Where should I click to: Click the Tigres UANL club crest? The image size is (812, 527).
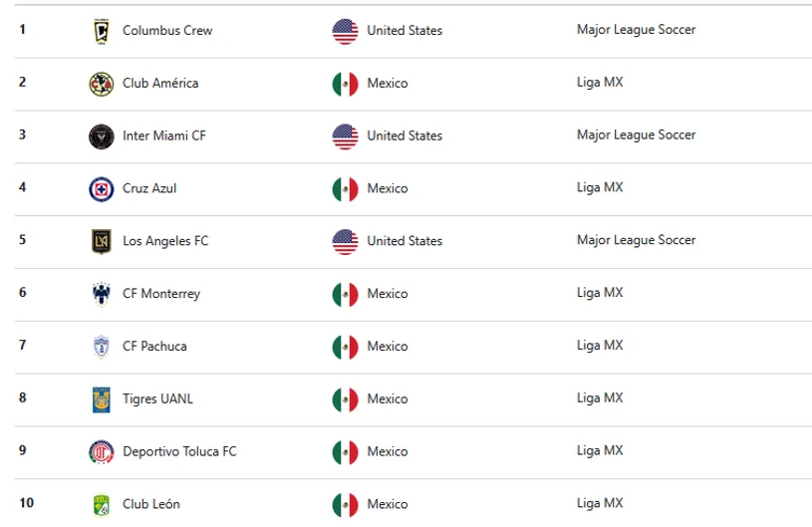click(x=102, y=399)
